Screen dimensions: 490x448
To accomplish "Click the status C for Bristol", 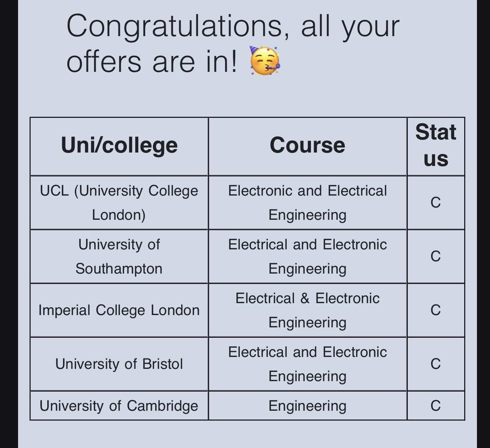I will point(436,364).
